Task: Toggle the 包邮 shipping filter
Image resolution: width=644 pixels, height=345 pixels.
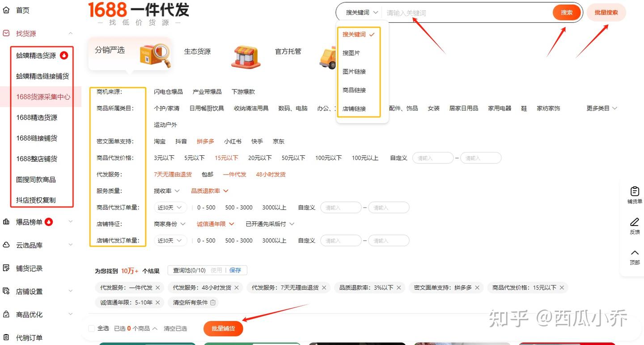Action: click(x=207, y=174)
